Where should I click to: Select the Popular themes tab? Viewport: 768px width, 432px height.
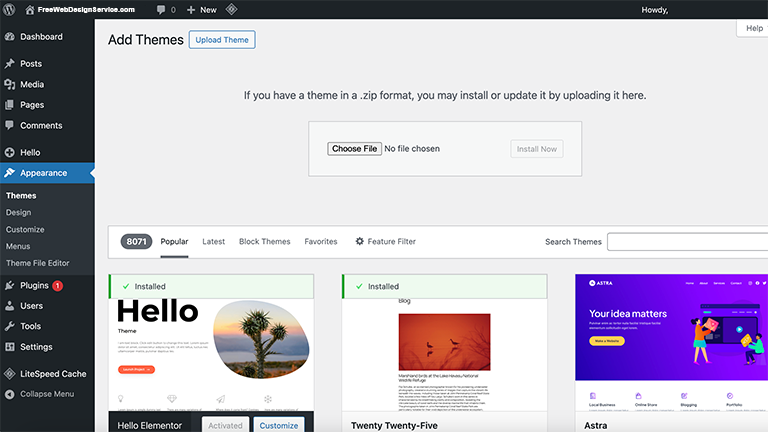point(174,241)
